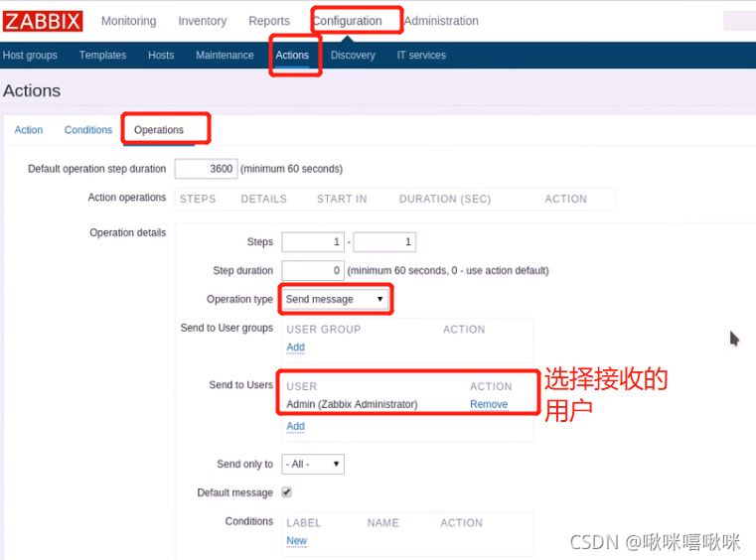Click the Admin (Zabbix Administrator) entry
The height and width of the screenshot is (560, 756).
[352, 404]
